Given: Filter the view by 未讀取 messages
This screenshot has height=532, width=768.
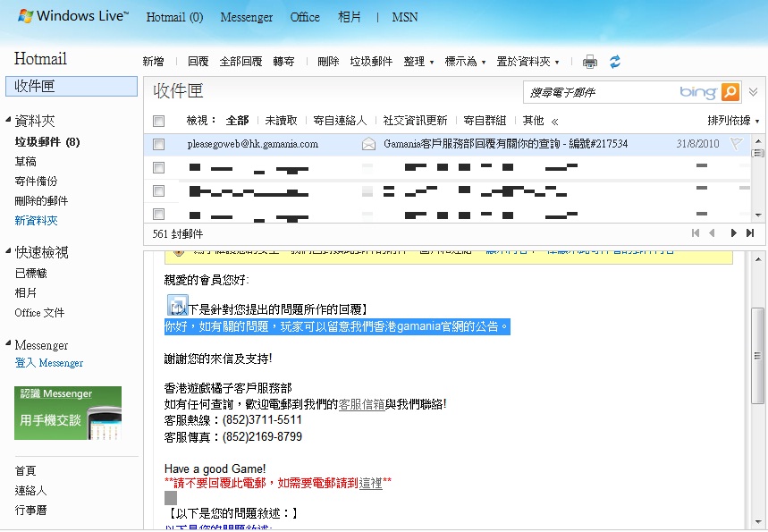Looking at the screenshot, I should click(281, 121).
